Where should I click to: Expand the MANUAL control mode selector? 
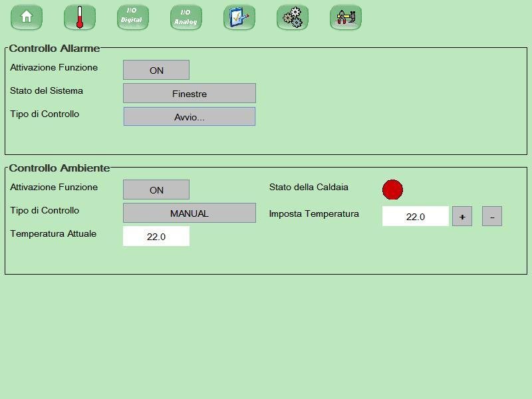(x=190, y=212)
